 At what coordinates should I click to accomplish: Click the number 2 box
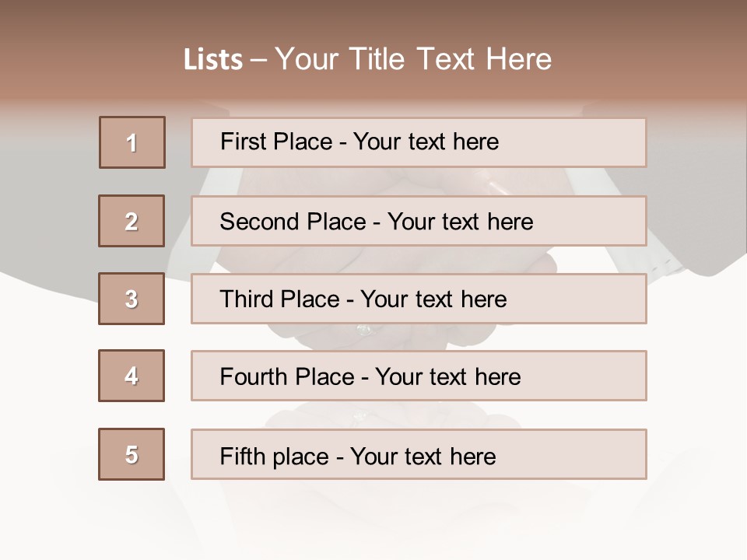point(132,221)
